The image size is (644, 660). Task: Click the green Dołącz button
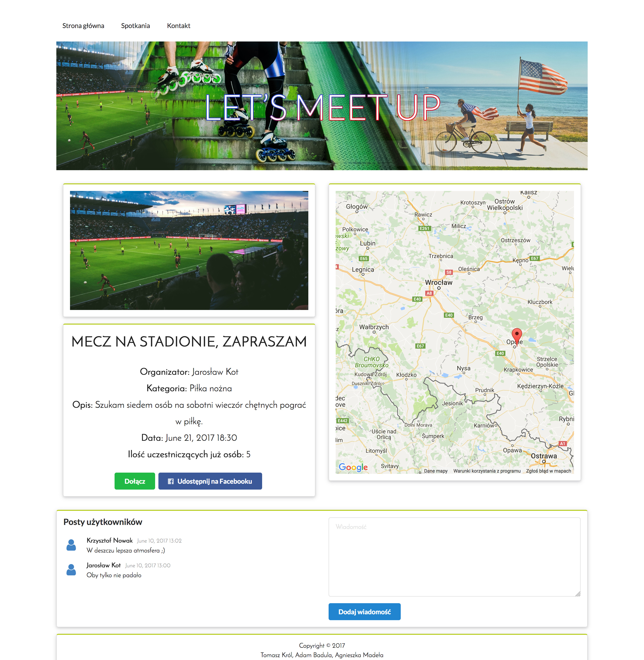[135, 481]
